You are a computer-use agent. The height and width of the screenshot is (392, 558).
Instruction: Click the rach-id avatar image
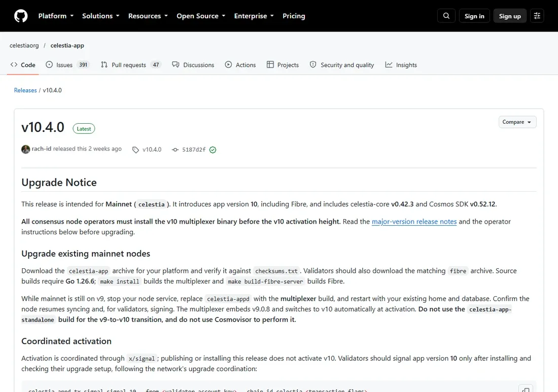coord(26,150)
